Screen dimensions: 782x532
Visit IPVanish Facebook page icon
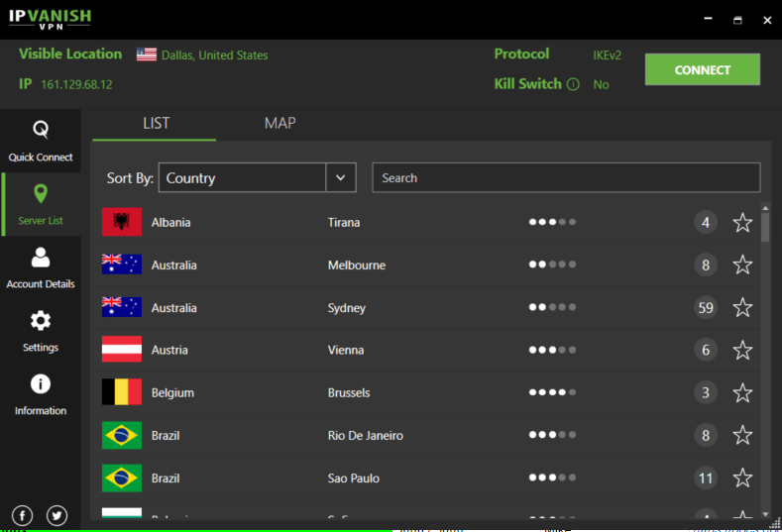coord(23,515)
